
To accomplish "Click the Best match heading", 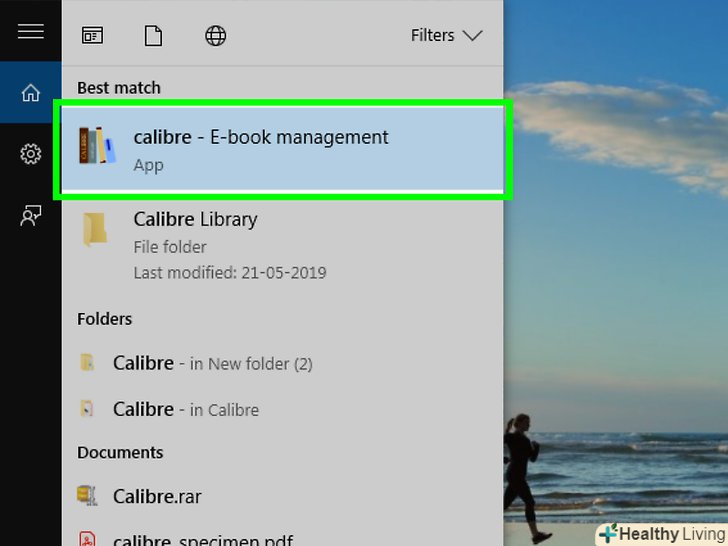I will click(119, 88).
